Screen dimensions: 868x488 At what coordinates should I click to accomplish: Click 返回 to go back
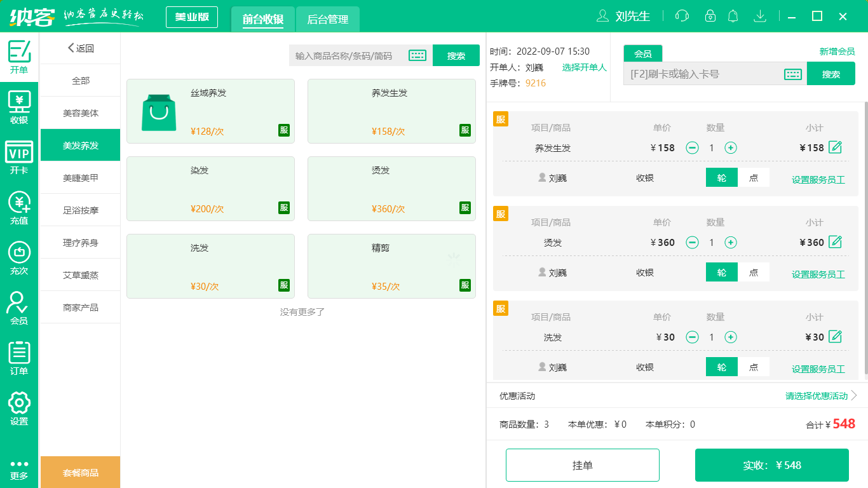79,48
